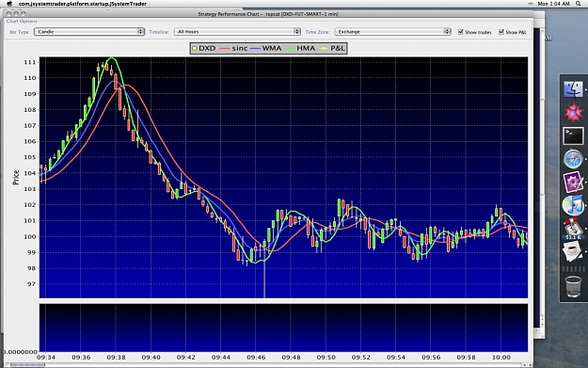Click the 10:00 time axis label

(501, 357)
